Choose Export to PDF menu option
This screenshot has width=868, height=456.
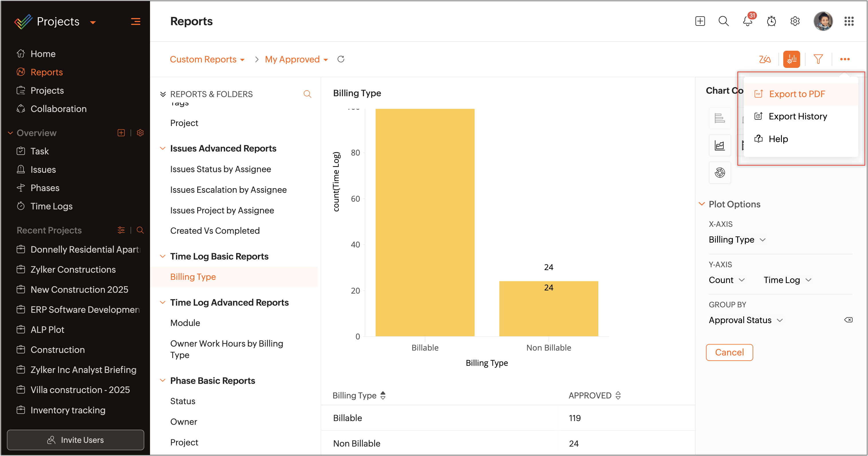797,94
